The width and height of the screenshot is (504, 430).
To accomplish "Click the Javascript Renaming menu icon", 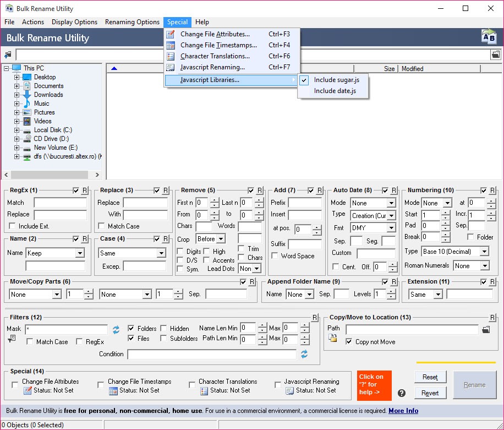I will tap(171, 67).
